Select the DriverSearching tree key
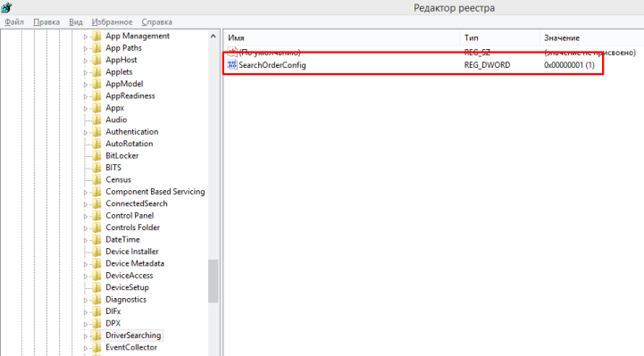This screenshot has width=644, height=356. point(133,335)
